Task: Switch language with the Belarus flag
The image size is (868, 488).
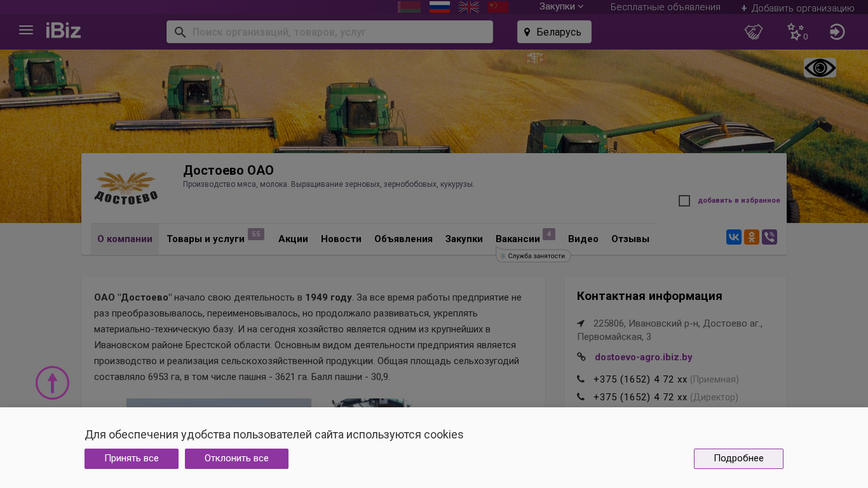Action: coord(409,6)
